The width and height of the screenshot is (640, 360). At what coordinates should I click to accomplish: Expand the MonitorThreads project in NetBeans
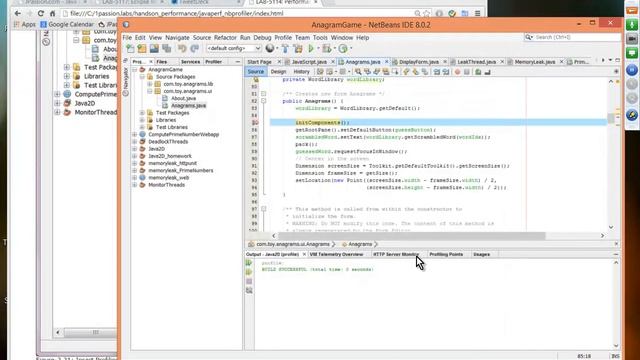tap(135, 185)
